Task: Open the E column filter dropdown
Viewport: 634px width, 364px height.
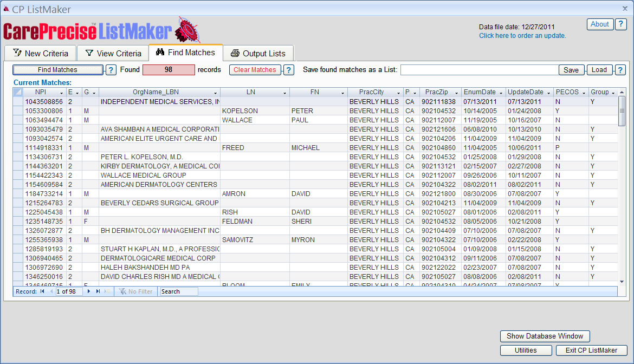Action: [77, 93]
